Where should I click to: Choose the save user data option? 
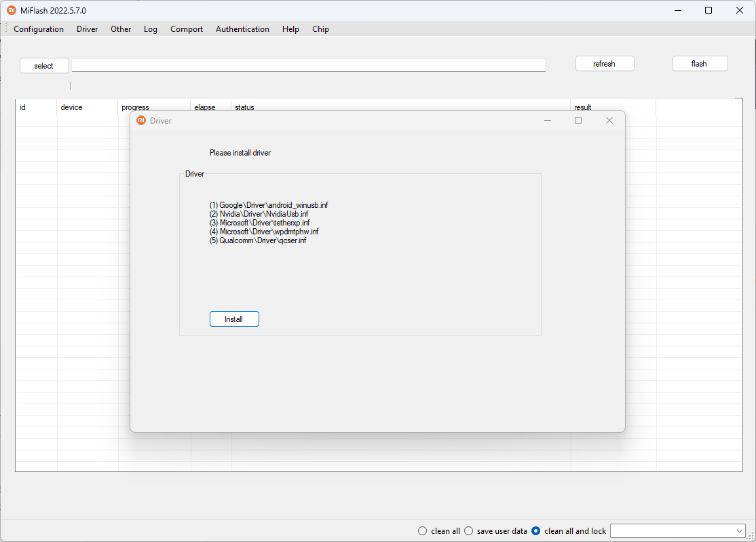click(468, 530)
